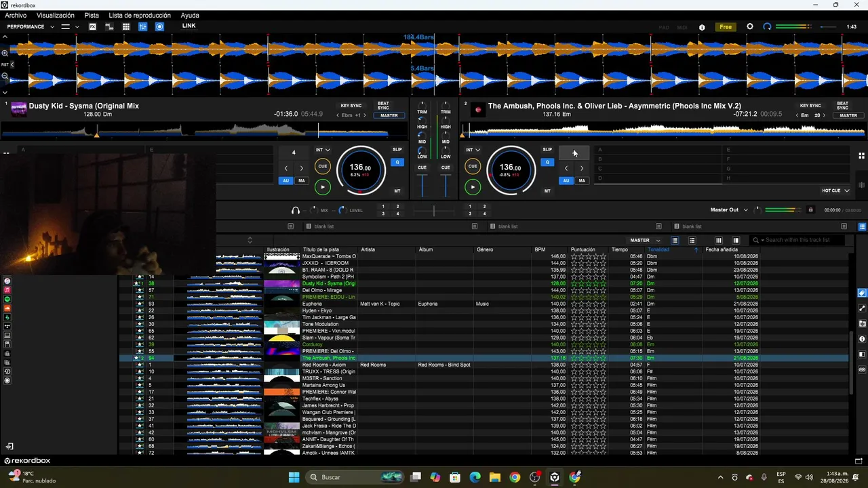The width and height of the screenshot is (868, 488).
Task: Toggle SLIP mode on deck 2
Action: (x=547, y=150)
